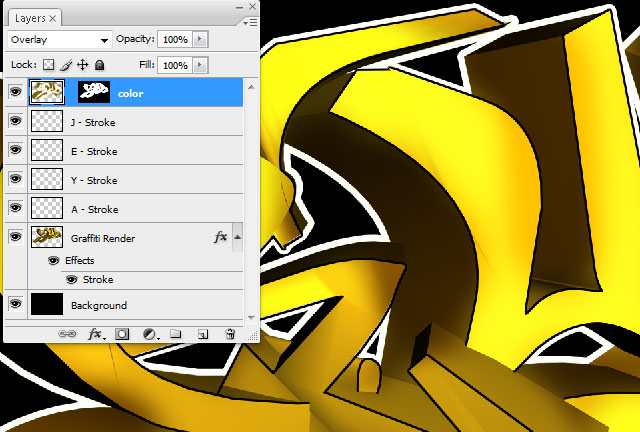
Task: Create a new group folder
Action: [176, 334]
